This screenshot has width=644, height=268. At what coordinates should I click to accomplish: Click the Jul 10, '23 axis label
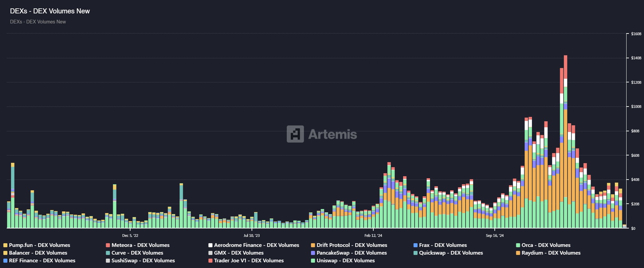tap(252, 236)
